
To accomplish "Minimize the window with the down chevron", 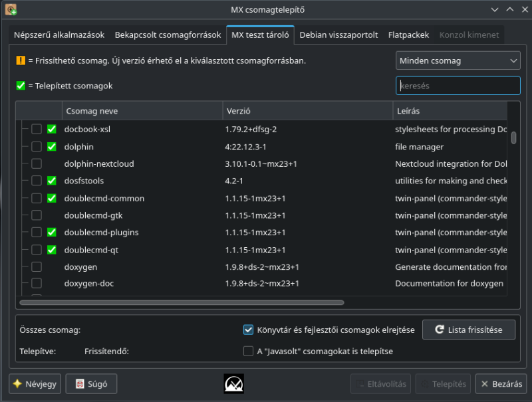I will click(495, 10).
